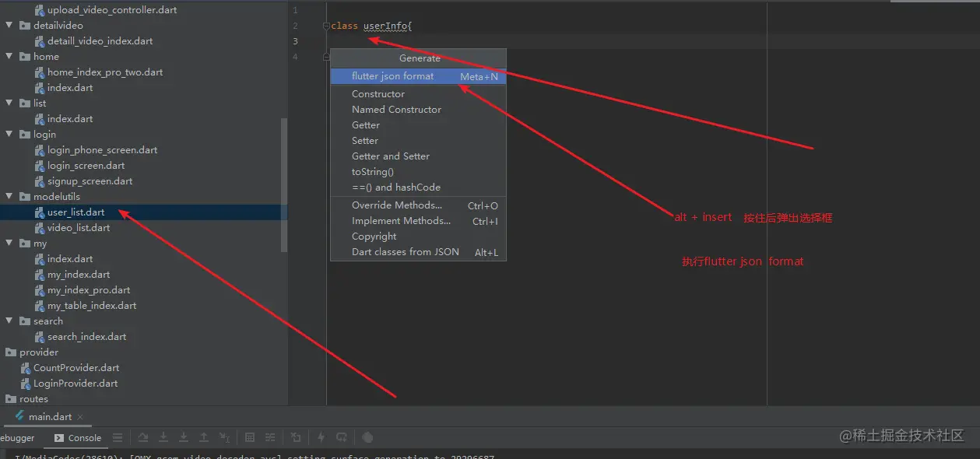980x459 pixels.
Task: Switch to the Console tab
Action: [77, 438]
